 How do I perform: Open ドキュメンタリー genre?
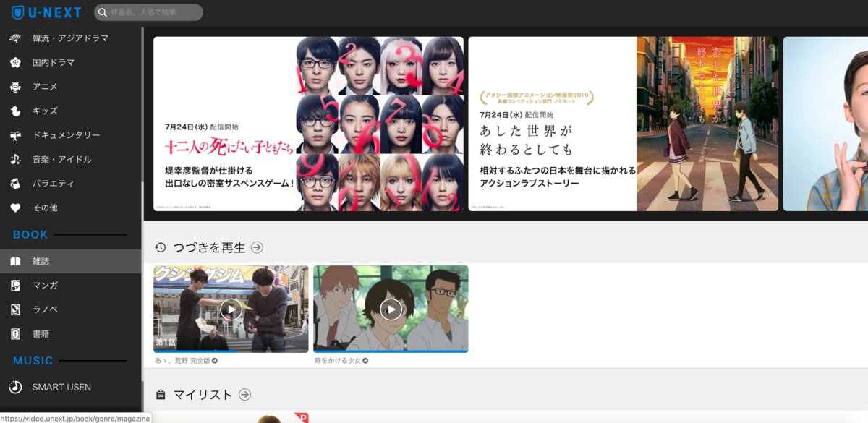click(x=71, y=135)
